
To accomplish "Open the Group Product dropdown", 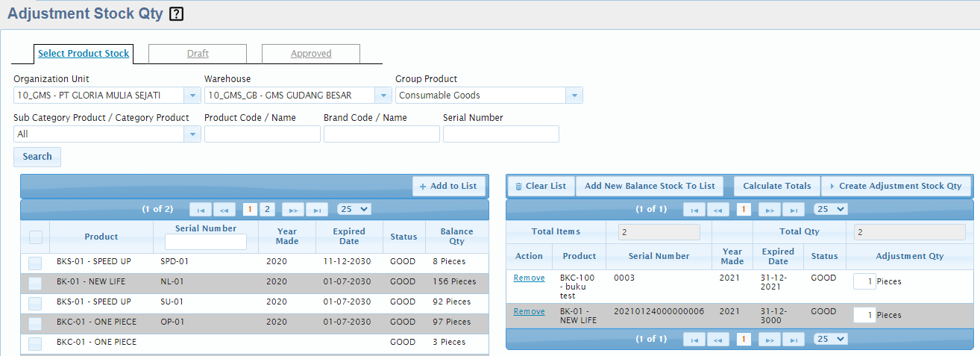I will (574, 95).
